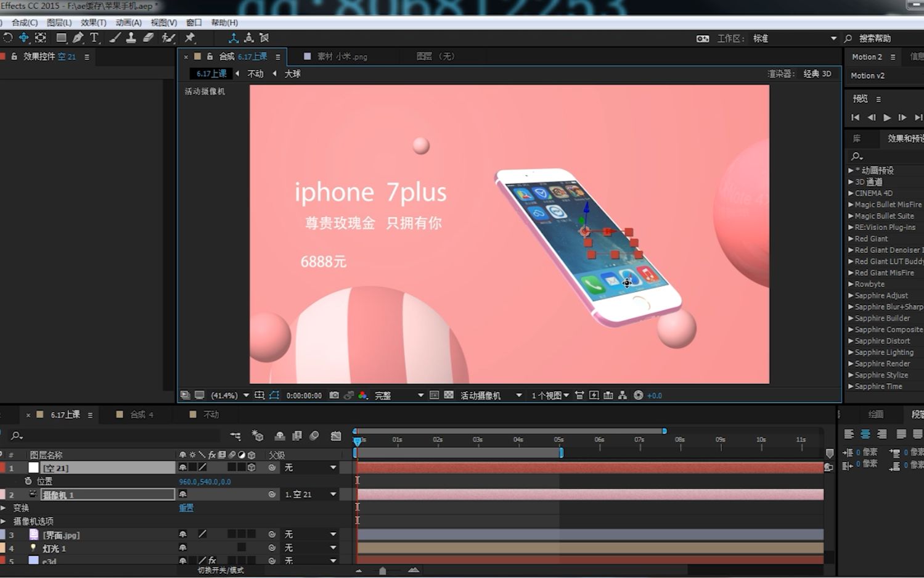
Task: Toggle Draft 3D in timeline
Action: 258,436
